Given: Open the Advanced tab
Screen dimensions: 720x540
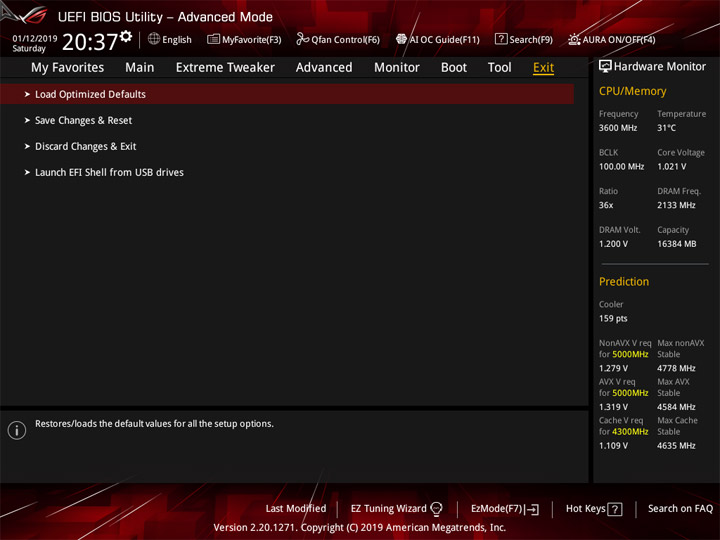Looking at the screenshot, I should click(324, 68).
